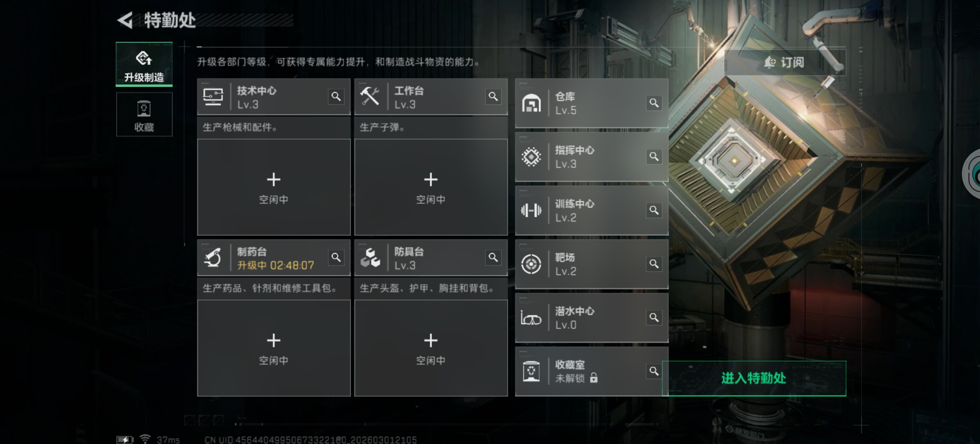This screenshot has width=980, height=444.
Task: View 制药台 details via magnifier icon
Action: pos(336,257)
